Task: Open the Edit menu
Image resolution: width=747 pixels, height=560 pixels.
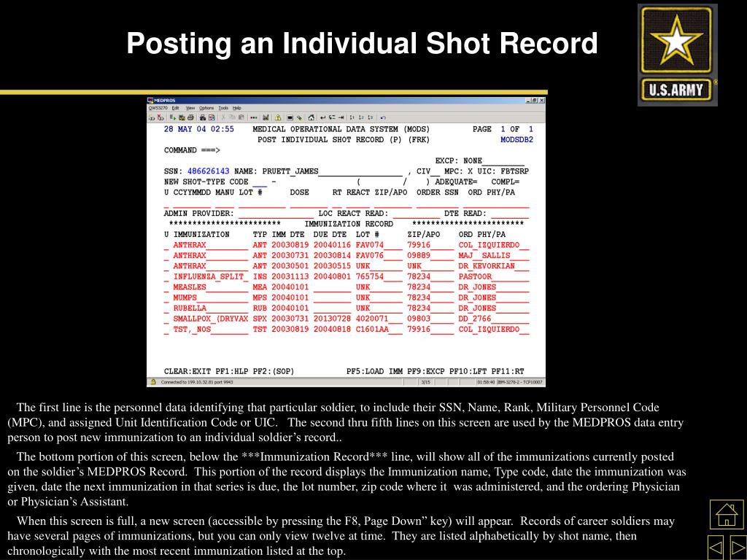Action: click(x=175, y=108)
